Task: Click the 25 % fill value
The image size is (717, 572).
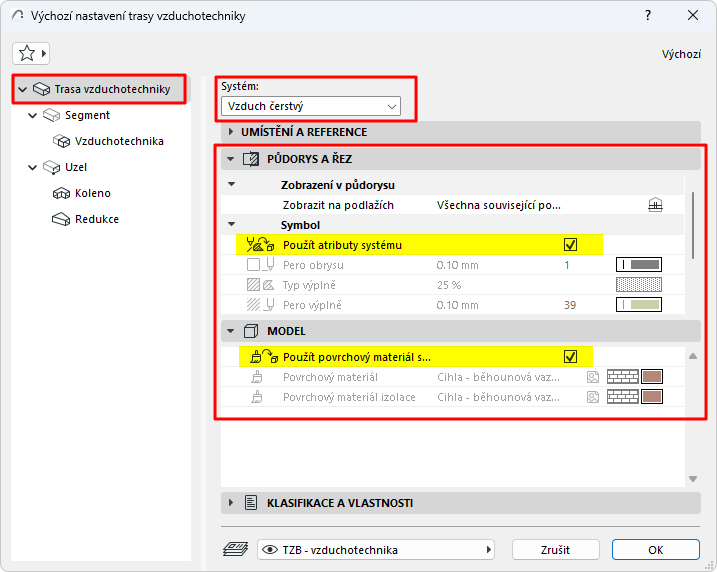Action: click(449, 285)
